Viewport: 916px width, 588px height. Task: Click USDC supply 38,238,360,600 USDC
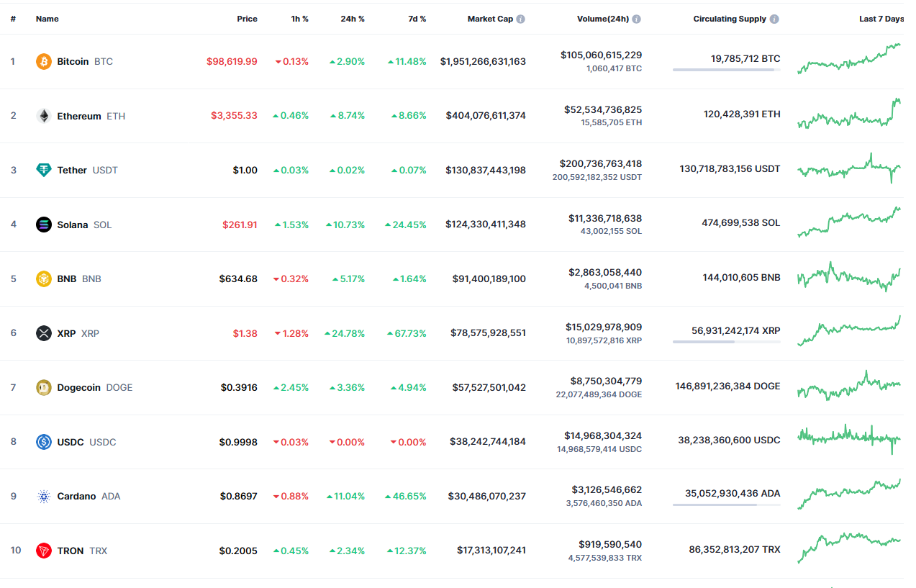tap(729, 440)
